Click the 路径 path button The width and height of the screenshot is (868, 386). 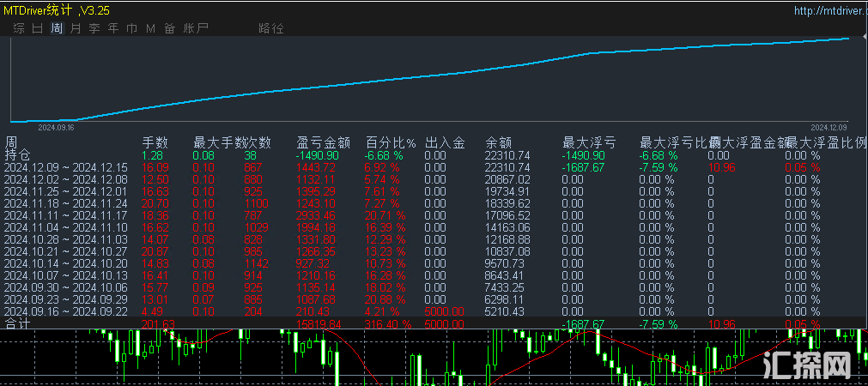click(270, 28)
